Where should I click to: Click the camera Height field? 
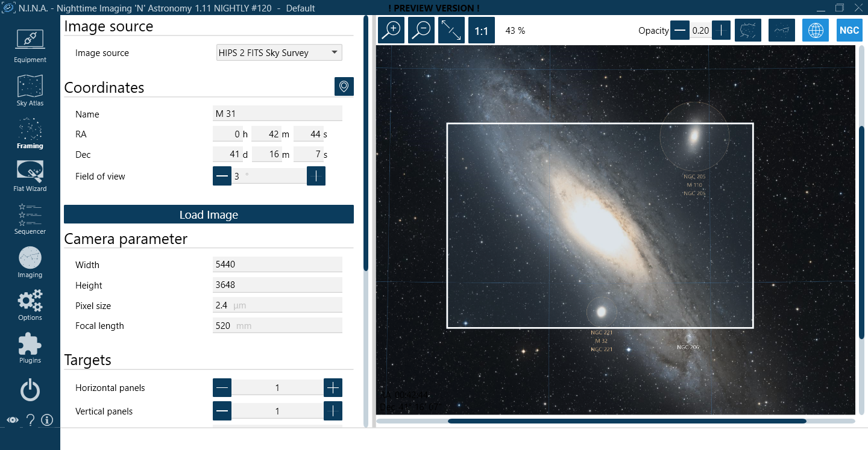[277, 285]
